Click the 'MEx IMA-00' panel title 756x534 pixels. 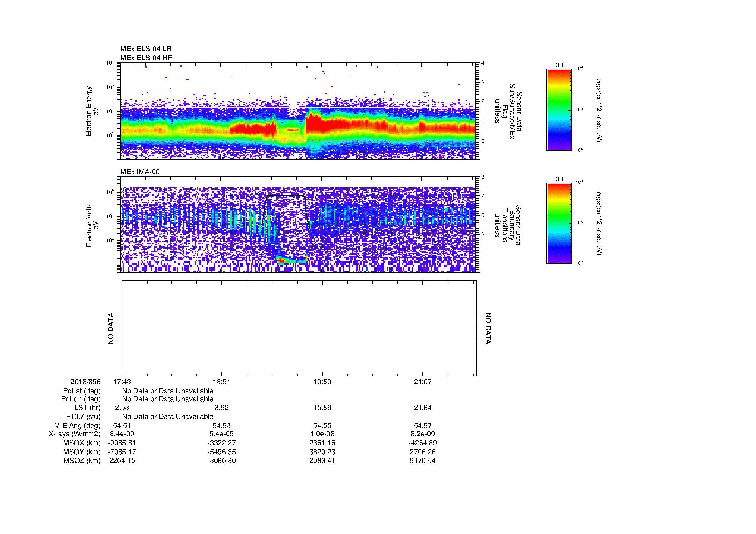[140, 172]
